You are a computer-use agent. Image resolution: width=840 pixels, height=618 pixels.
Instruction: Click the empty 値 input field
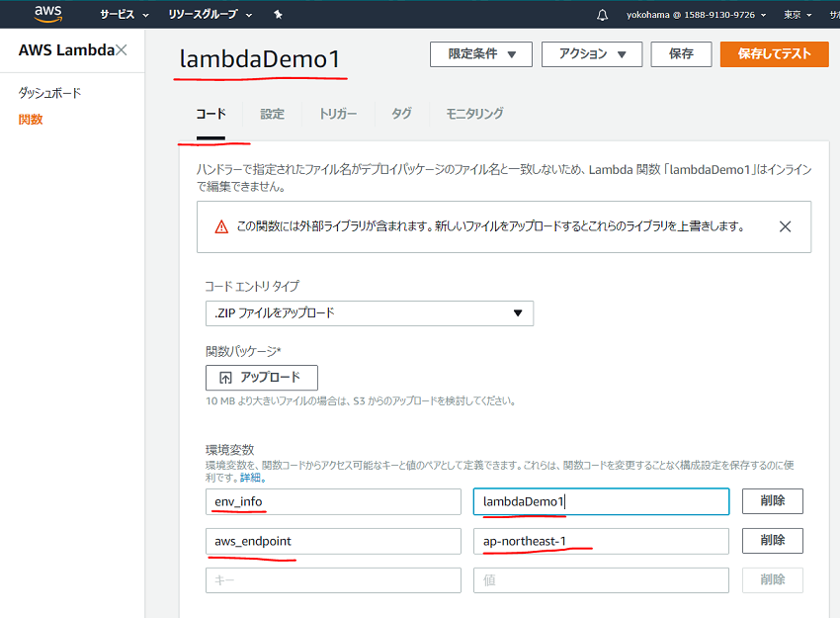[x=601, y=580]
